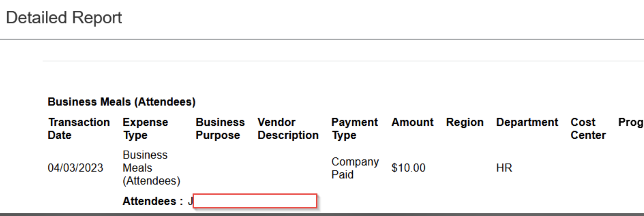Click the Detailed Report title
This screenshot has width=644, height=216.
click(64, 18)
